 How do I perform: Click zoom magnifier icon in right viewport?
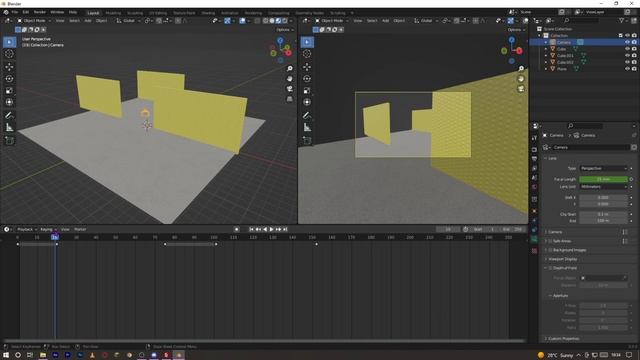click(x=521, y=69)
